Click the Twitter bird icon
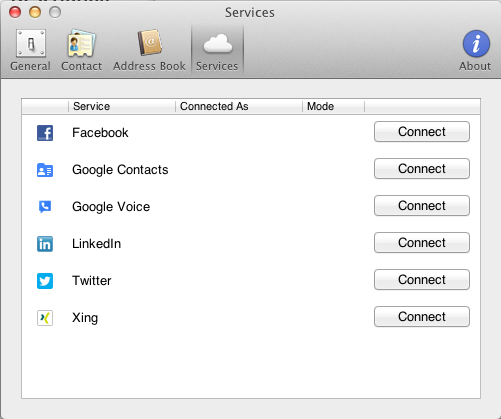This screenshot has height=419, width=501. pos(45,281)
